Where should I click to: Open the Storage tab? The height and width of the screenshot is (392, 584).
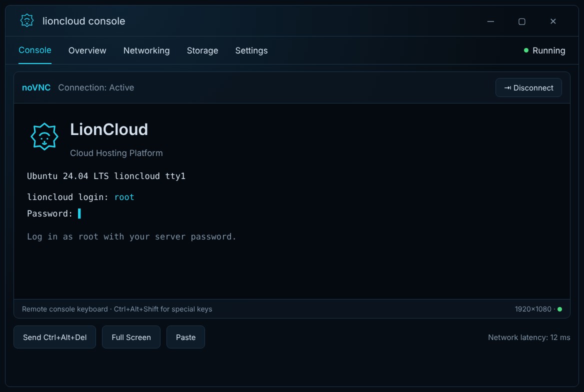coord(202,50)
